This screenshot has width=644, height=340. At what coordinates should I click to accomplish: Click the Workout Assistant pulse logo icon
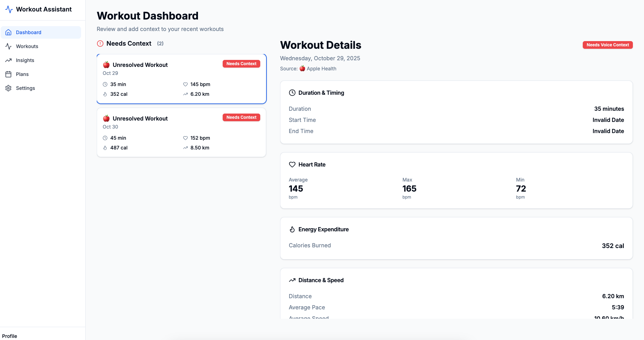tap(9, 9)
